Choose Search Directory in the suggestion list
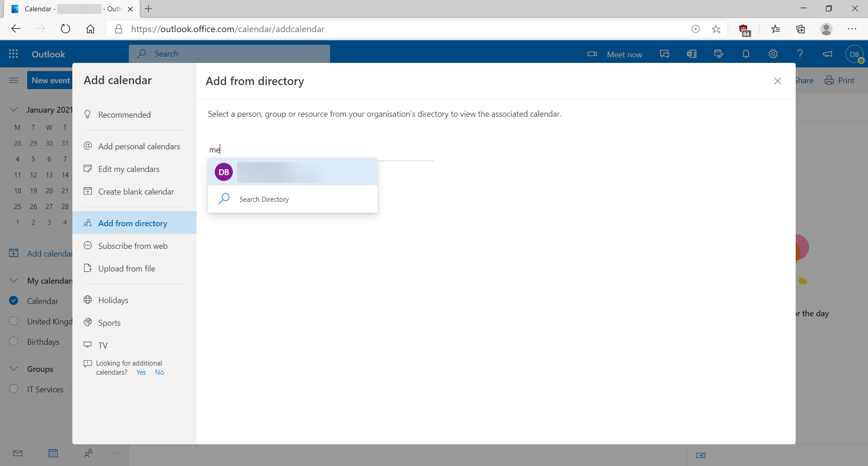Screen dimensions: 868x466 tap(264, 199)
